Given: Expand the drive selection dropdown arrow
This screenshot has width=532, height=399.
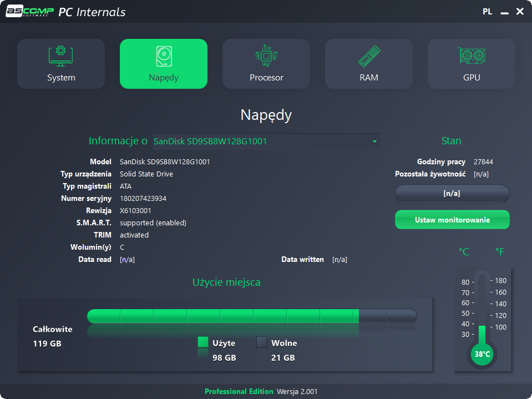Looking at the screenshot, I should tap(374, 141).
